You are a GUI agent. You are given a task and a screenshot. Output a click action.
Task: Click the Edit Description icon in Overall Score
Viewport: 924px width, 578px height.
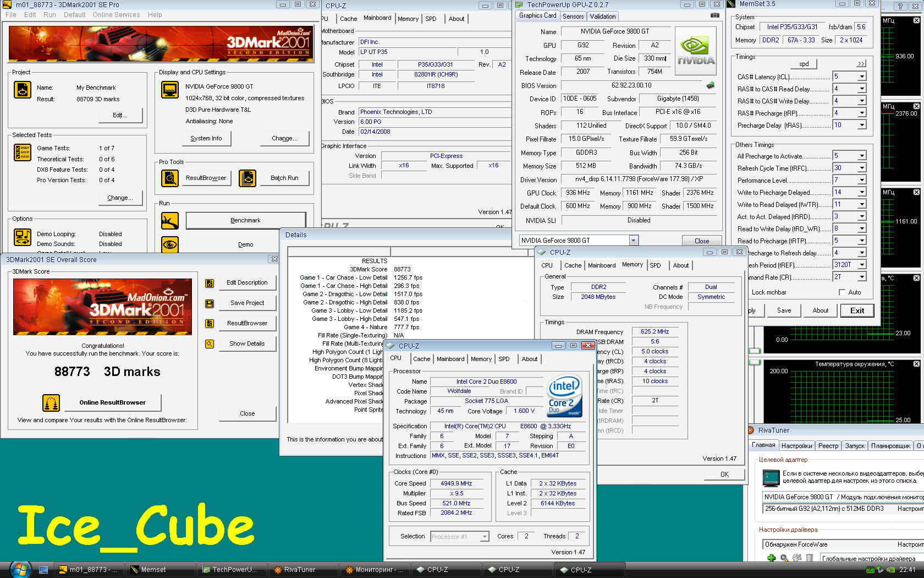210,283
